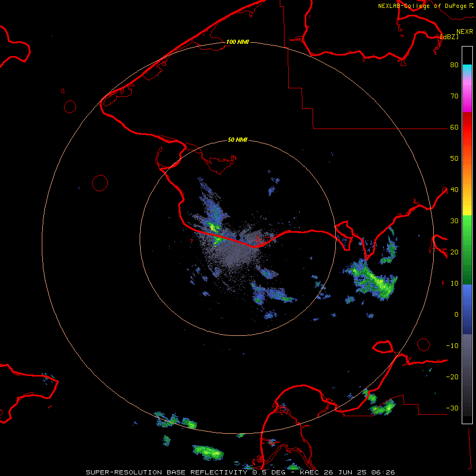This screenshot has height=476, width=476.
Task: Click the 50 value on the dBZ scale
Action: click(x=454, y=159)
